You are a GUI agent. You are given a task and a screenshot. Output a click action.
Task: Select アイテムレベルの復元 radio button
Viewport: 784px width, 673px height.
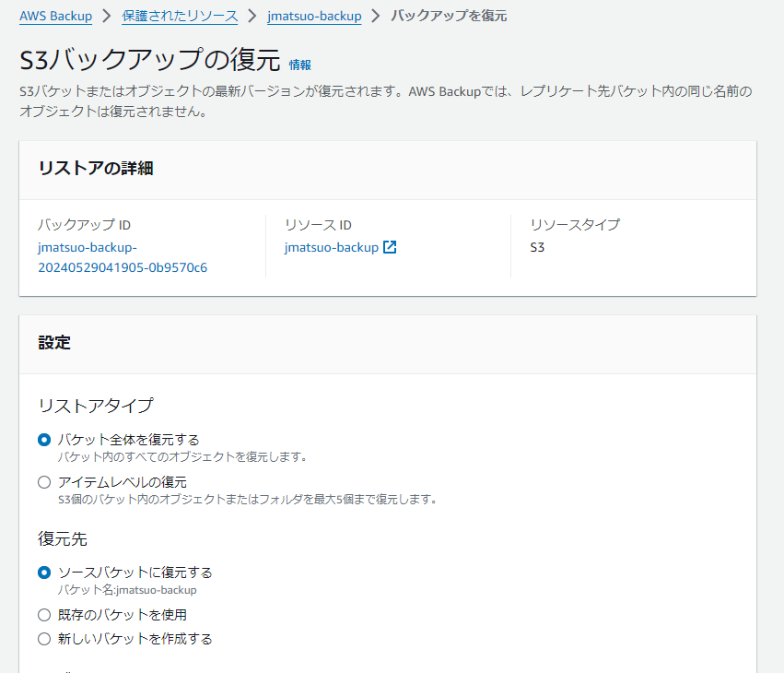pyautogui.click(x=44, y=482)
